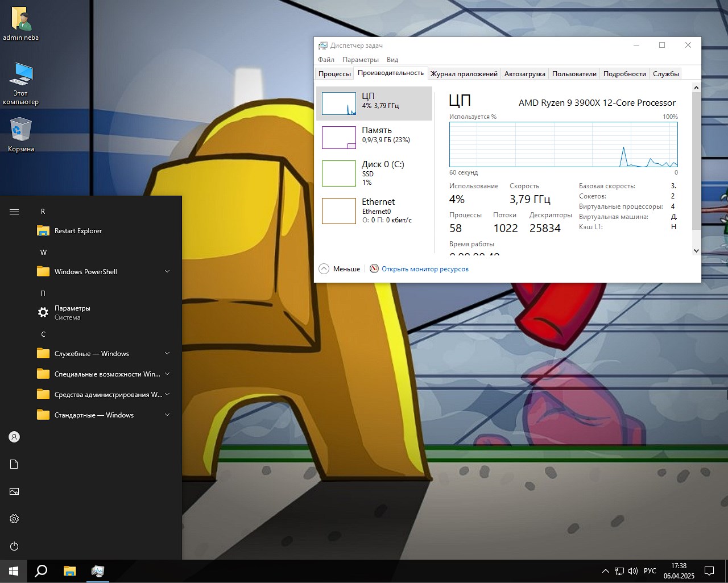Jump to the W letter group header

[x=43, y=253]
